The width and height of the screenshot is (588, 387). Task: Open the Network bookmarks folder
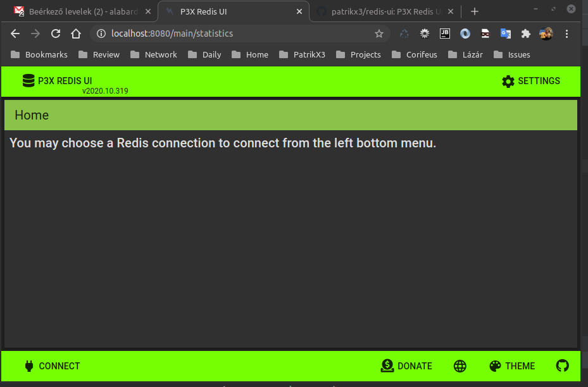click(154, 54)
